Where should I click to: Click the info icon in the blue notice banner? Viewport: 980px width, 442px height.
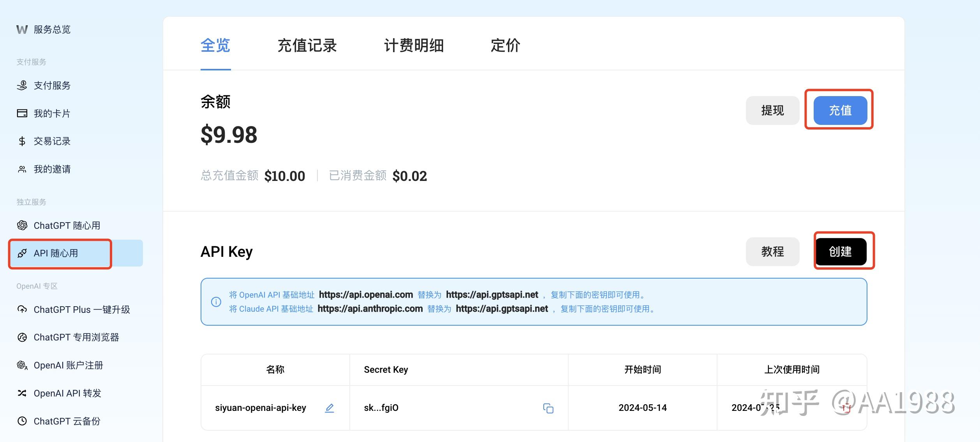point(217,302)
